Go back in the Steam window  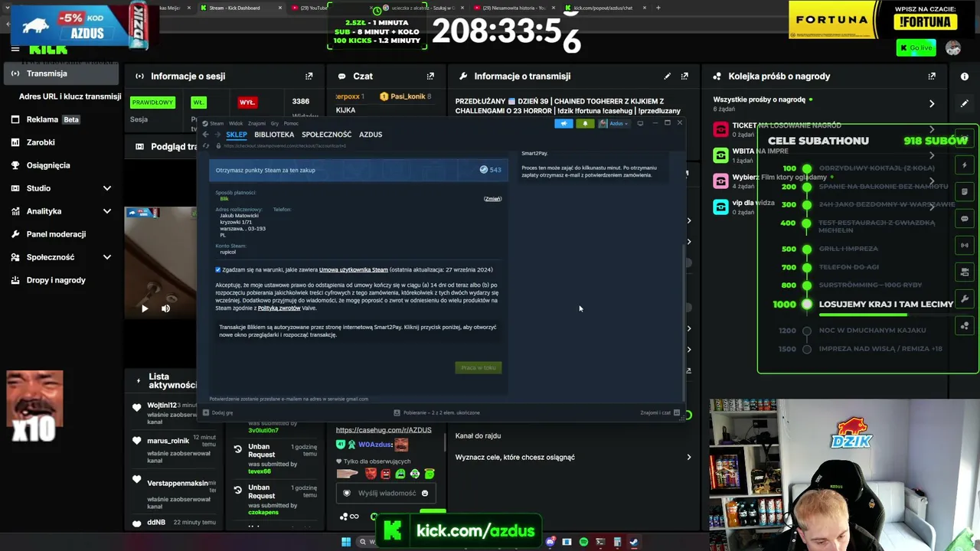[205, 135]
